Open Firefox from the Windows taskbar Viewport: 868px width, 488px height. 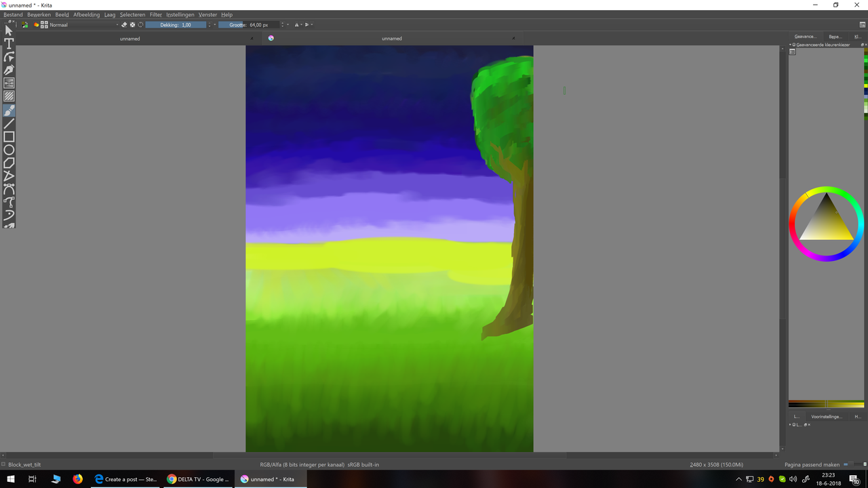(78, 479)
